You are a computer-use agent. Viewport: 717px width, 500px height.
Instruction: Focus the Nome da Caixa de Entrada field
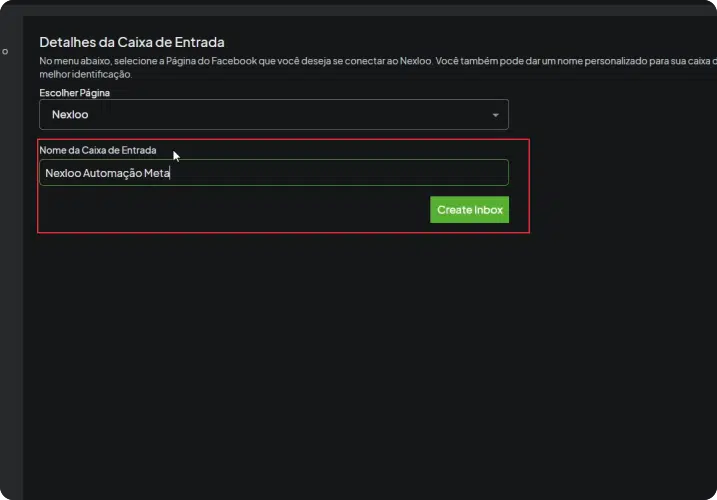pyautogui.click(x=273, y=172)
